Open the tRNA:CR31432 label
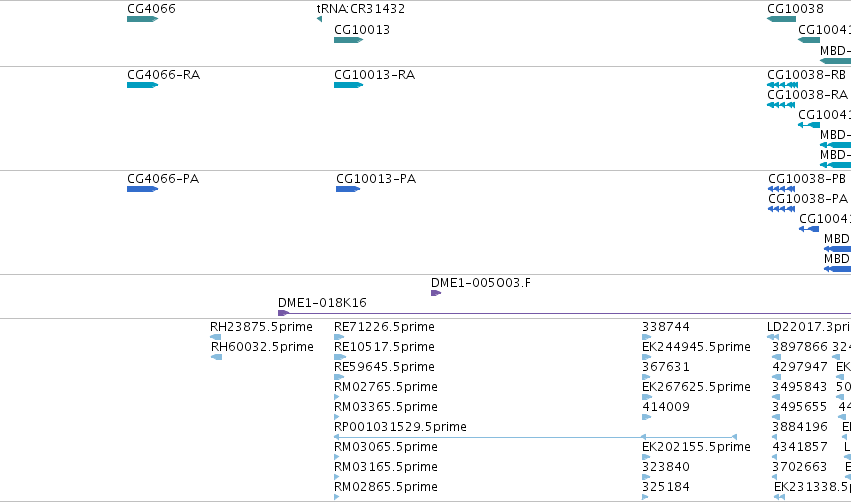This screenshot has width=851, height=502. tap(361, 9)
